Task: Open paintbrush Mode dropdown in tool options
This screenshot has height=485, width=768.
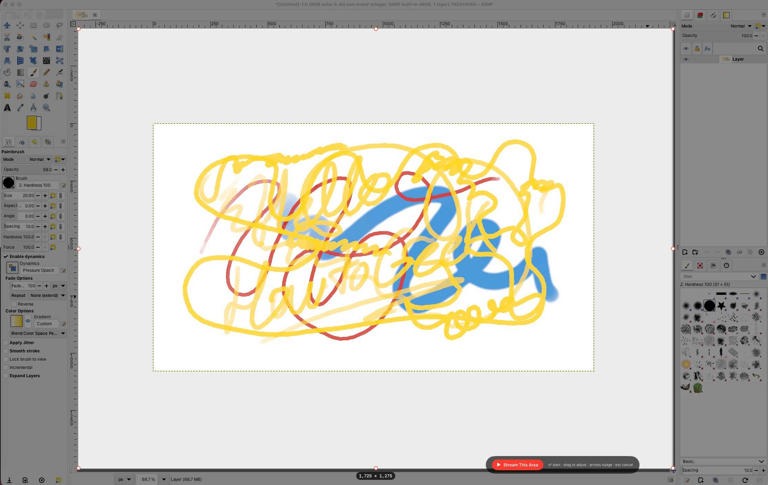Action: point(39,159)
